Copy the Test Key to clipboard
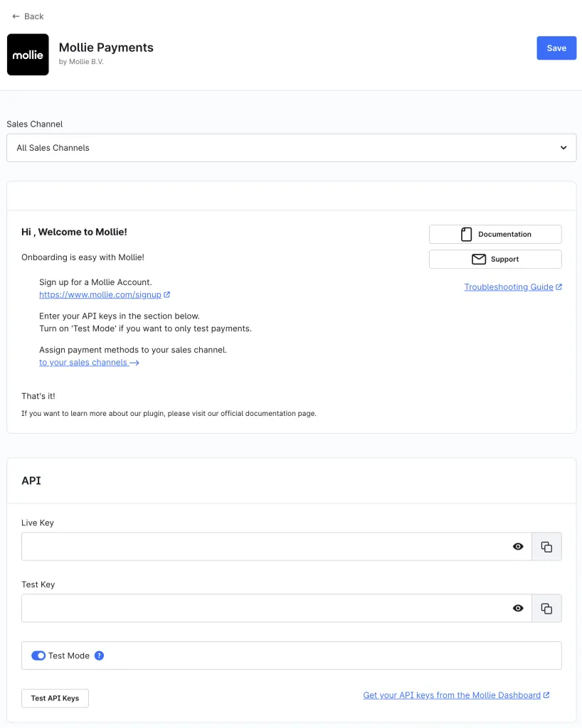 (x=546, y=609)
